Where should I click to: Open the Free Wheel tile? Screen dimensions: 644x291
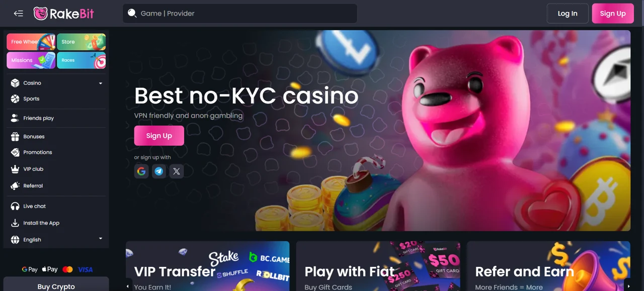pos(31,42)
